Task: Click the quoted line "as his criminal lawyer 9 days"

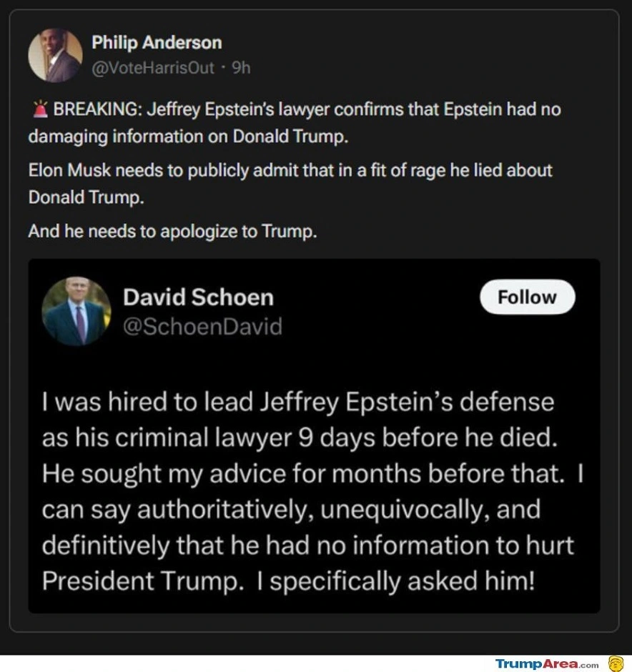Action: [x=298, y=438]
